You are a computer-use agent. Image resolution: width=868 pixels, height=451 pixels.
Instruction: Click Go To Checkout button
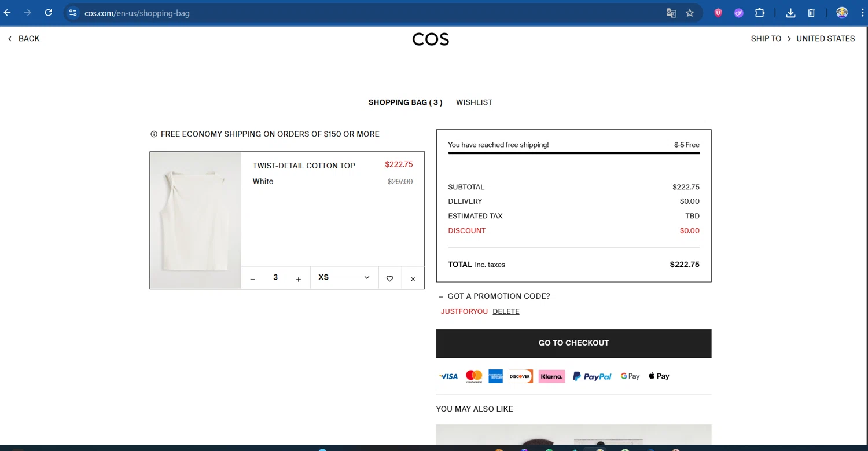(x=573, y=343)
